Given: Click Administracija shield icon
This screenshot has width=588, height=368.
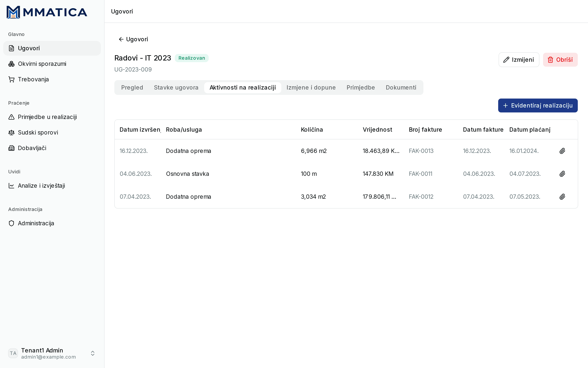Looking at the screenshot, I should [11, 223].
